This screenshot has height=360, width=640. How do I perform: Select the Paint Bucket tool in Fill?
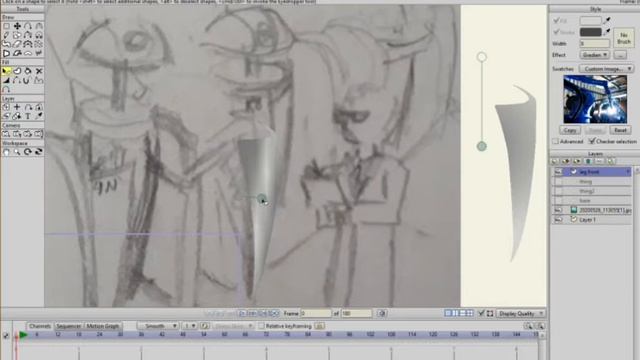point(28,71)
